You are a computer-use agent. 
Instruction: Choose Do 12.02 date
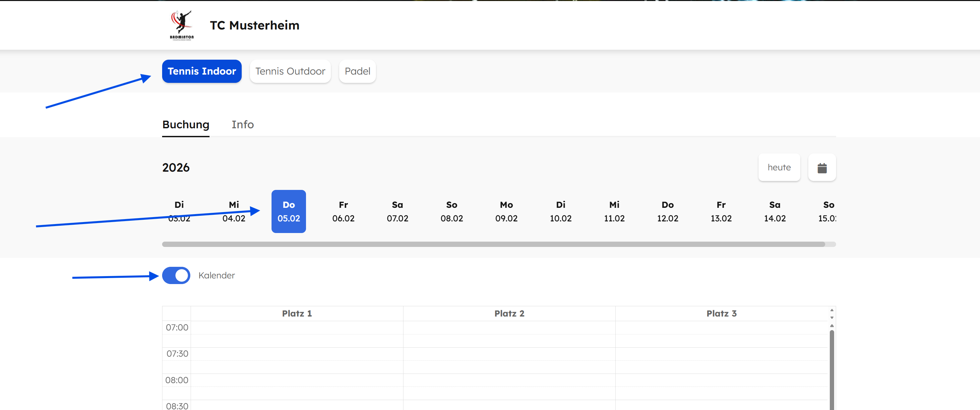667,211
